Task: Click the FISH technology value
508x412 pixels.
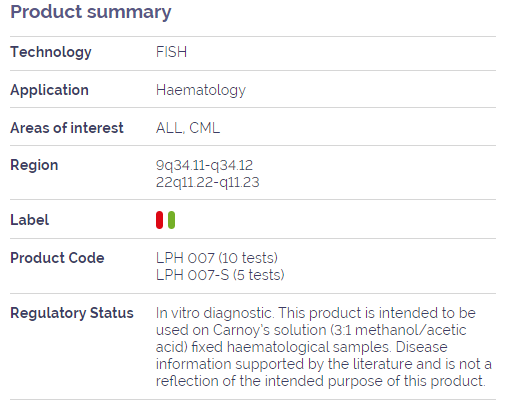Action: point(171,52)
